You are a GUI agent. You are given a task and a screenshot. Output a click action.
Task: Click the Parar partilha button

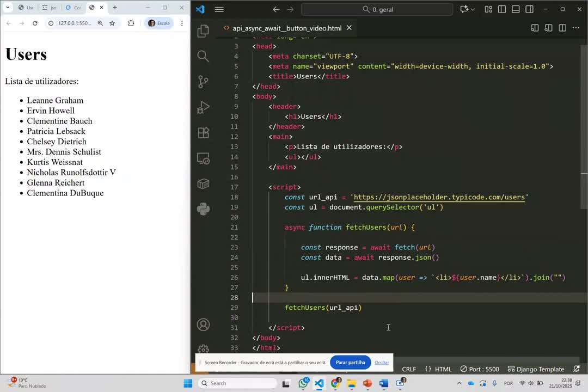(350, 363)
